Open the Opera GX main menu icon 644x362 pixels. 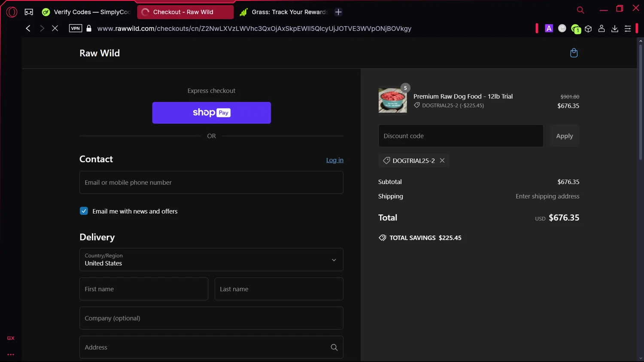pos(12,12)
